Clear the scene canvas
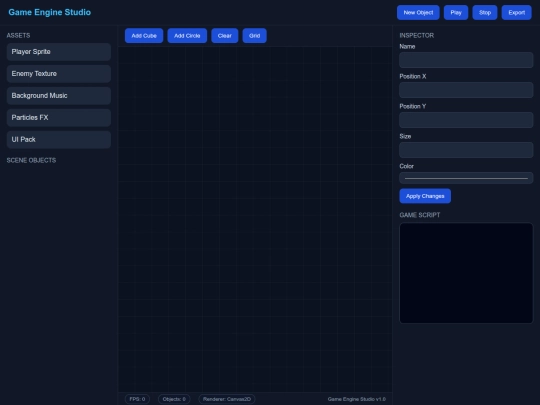540x405 pixels. click(x=225, y=36)
